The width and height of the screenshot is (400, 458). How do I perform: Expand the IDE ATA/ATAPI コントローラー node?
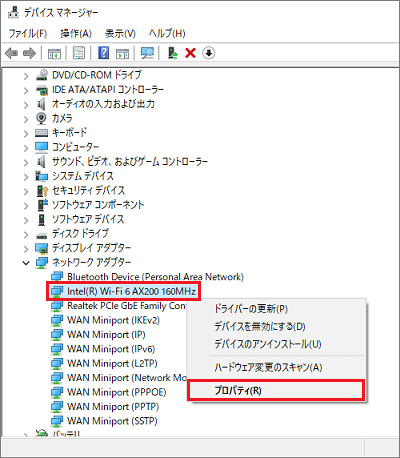[26, 91]
